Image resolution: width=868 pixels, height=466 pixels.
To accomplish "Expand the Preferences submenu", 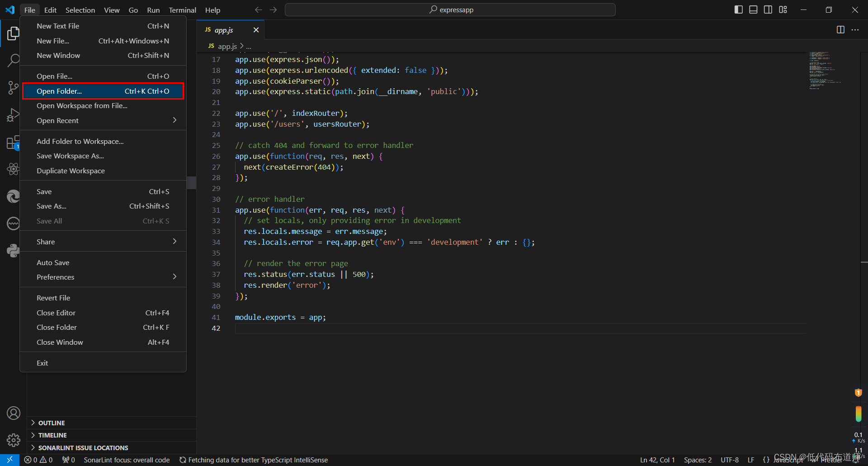I will pyautogui.click(x=103, y=277).
